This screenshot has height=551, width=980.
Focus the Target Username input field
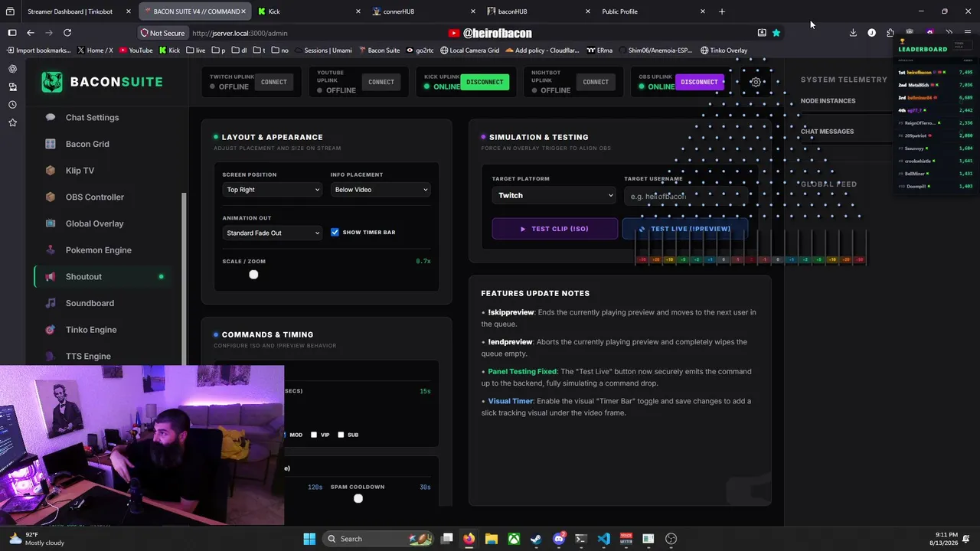click(x=685, y=197)
